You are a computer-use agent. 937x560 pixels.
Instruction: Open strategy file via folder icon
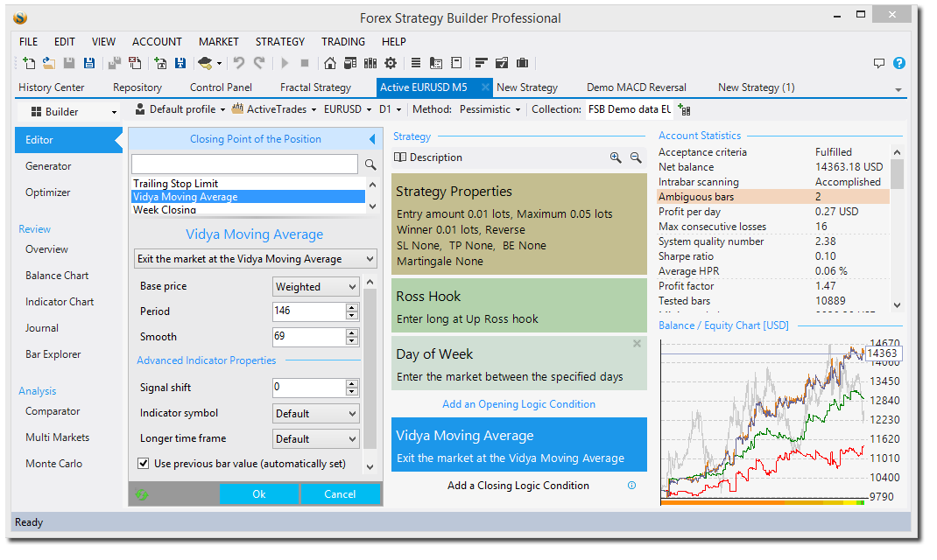click(49, 63)
